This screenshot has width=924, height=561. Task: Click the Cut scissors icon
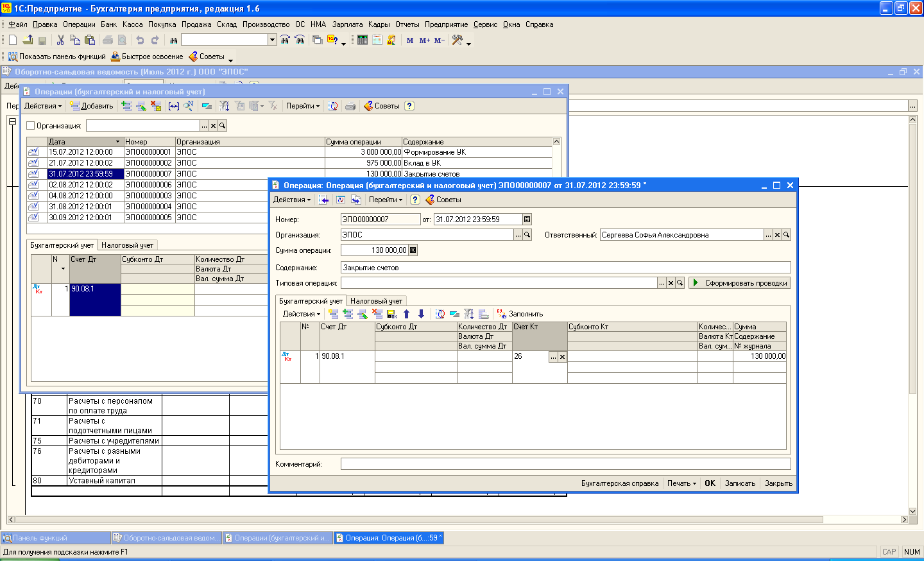pos(60,40)
